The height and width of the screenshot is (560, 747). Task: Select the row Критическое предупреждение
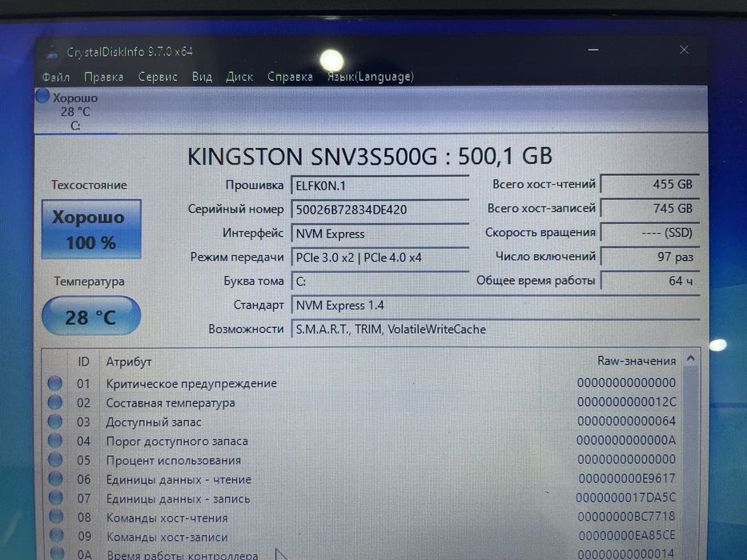point(363,383)
